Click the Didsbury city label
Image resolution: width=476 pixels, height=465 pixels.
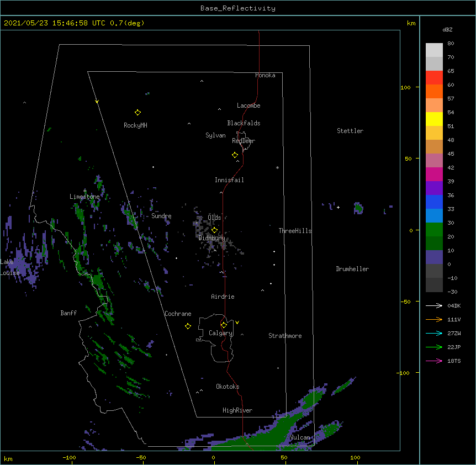click(212, 238)
